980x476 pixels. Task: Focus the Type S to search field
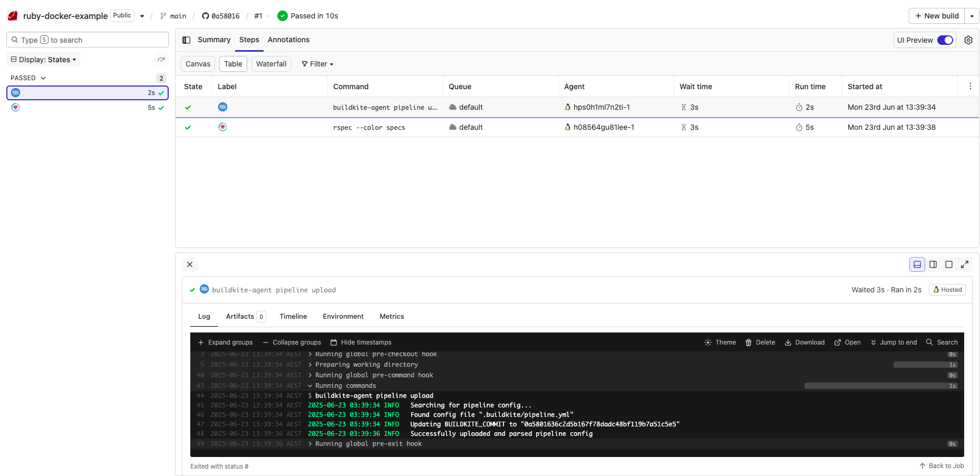click(x=88, y=40)
